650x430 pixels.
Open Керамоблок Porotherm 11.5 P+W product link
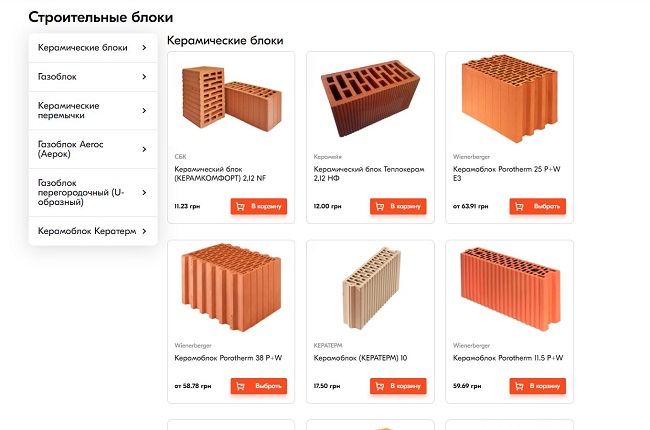pyautogui.click(x=508, y=357)
